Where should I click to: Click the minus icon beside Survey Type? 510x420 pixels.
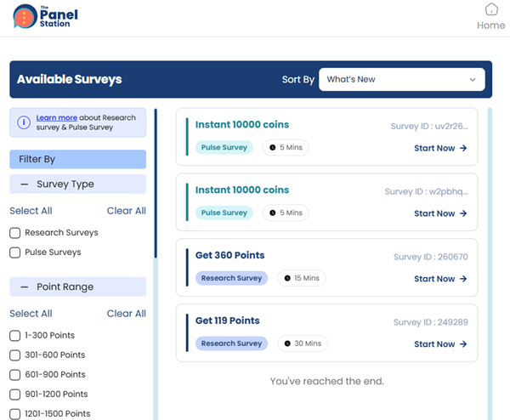point(25,184)
